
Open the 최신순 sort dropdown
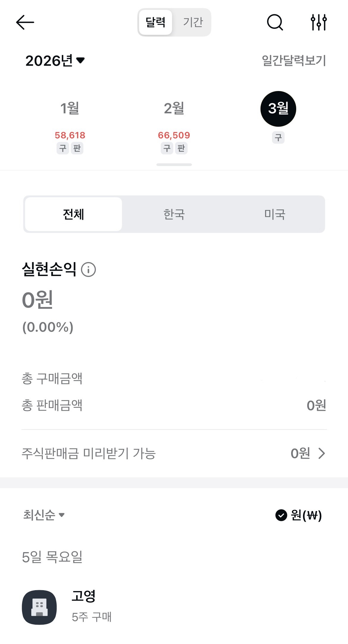coord(44,515)
